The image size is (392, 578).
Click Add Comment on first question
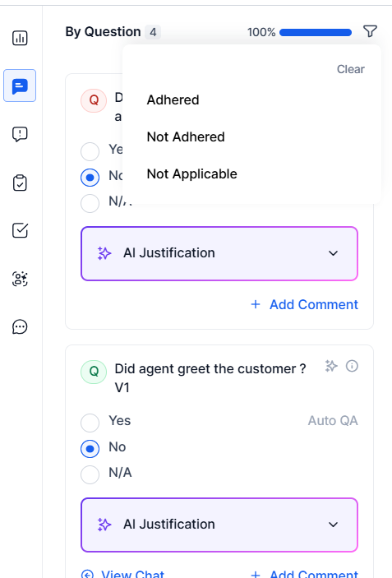pos(304,304)
